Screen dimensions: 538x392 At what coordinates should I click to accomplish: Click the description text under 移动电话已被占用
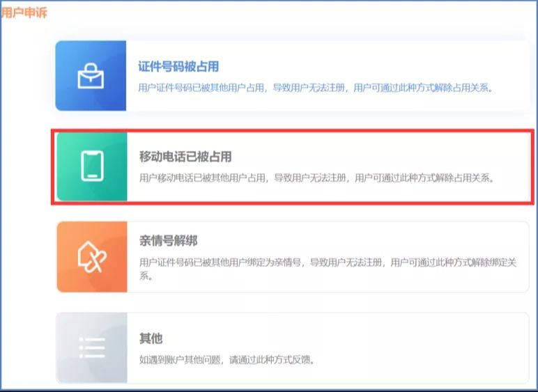click(x=316, y=178)
